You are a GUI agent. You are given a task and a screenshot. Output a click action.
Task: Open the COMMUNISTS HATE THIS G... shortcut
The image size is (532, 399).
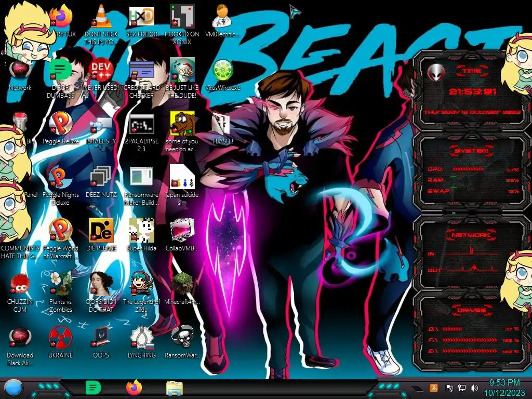(20, 252)
